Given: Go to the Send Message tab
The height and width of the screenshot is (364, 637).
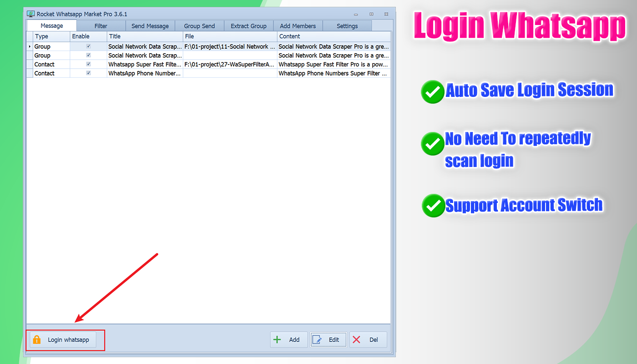Looking at the screenshot, I should pos(150,26).
